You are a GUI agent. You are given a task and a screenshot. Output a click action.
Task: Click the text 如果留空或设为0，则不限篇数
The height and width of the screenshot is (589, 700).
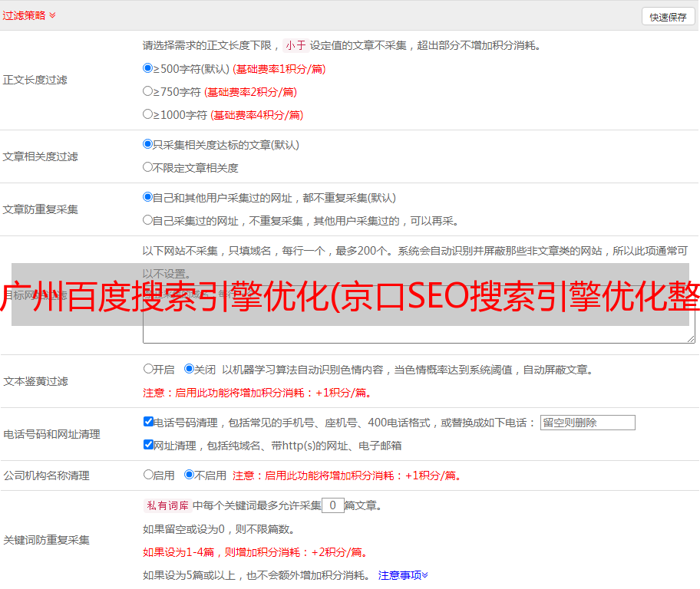click(x=218, y=529)
